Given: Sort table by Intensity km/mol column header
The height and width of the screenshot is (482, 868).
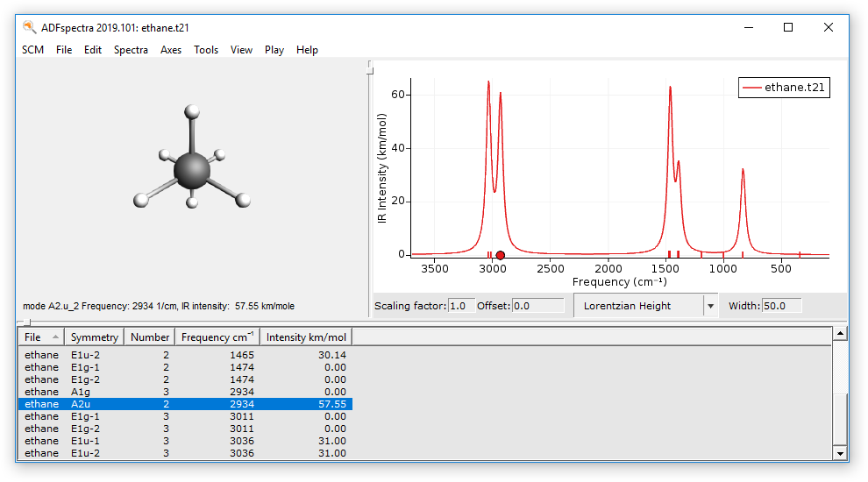Looking at the screenshot, I should [x=306, y=337].
